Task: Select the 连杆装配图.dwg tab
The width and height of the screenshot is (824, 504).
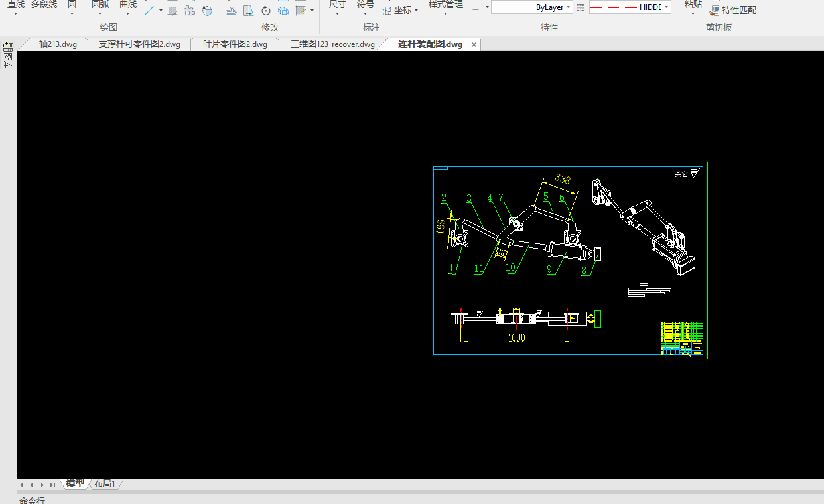Action: coord(431,44)
